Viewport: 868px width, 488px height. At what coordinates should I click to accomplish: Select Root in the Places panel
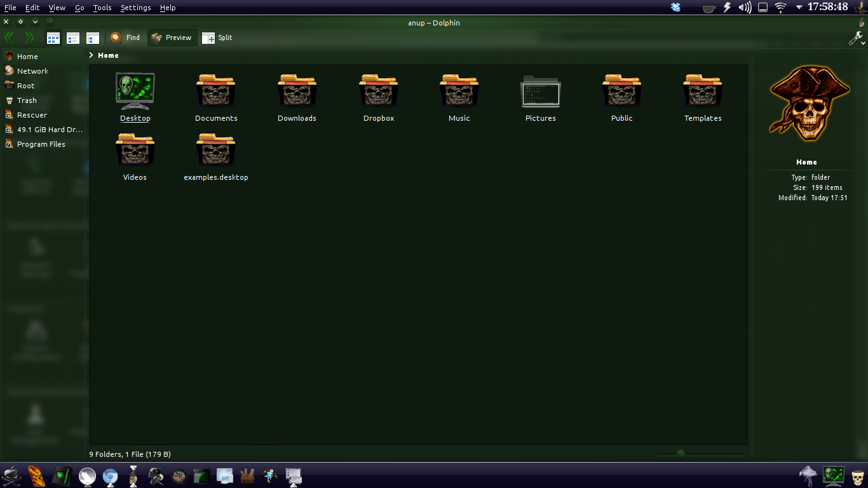click(x=43, y=86)
